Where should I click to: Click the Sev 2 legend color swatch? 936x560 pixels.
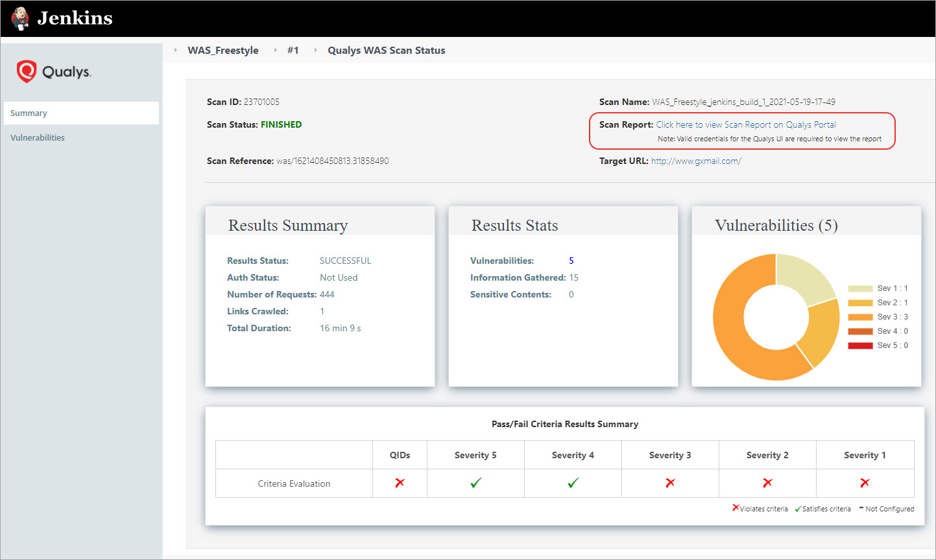[x=860, y=303]
